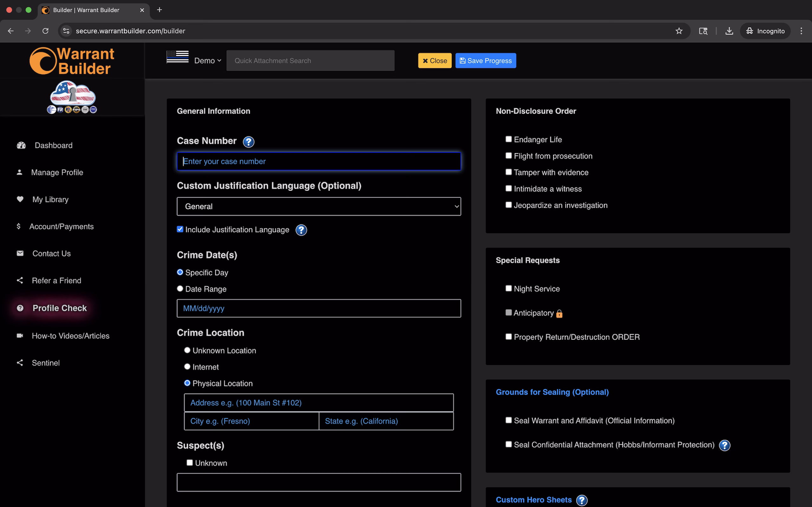The image size is (812, 507).
Task: Open the Custom Justification Language dropdown
Action: pos(318,207)
